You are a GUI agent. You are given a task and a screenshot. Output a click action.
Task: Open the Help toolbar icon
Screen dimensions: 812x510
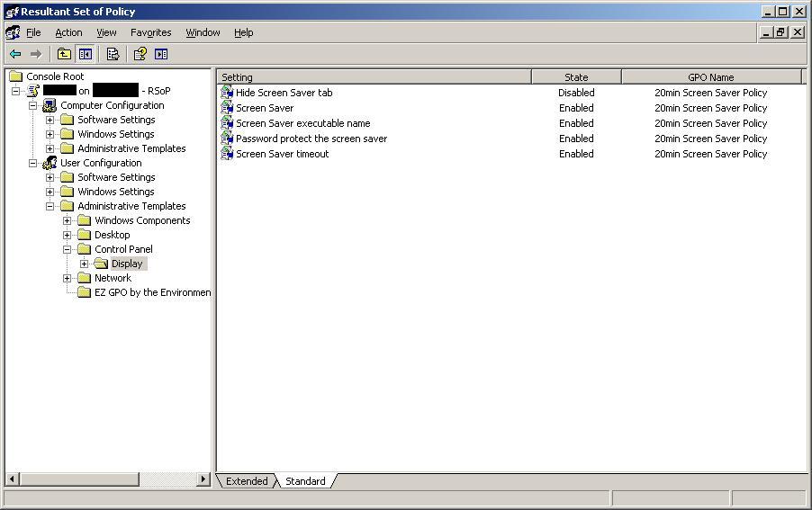coord(140,54)
